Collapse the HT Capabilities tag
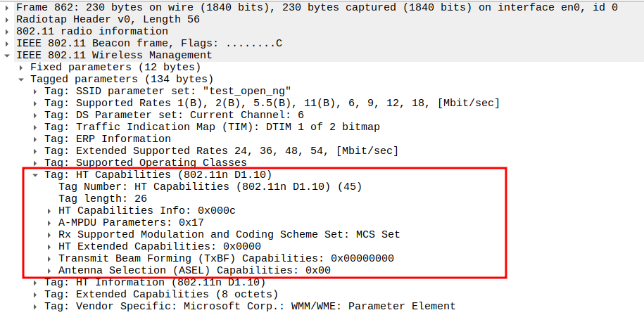Viewport: 644px width, 315px height. pos(35,175)
